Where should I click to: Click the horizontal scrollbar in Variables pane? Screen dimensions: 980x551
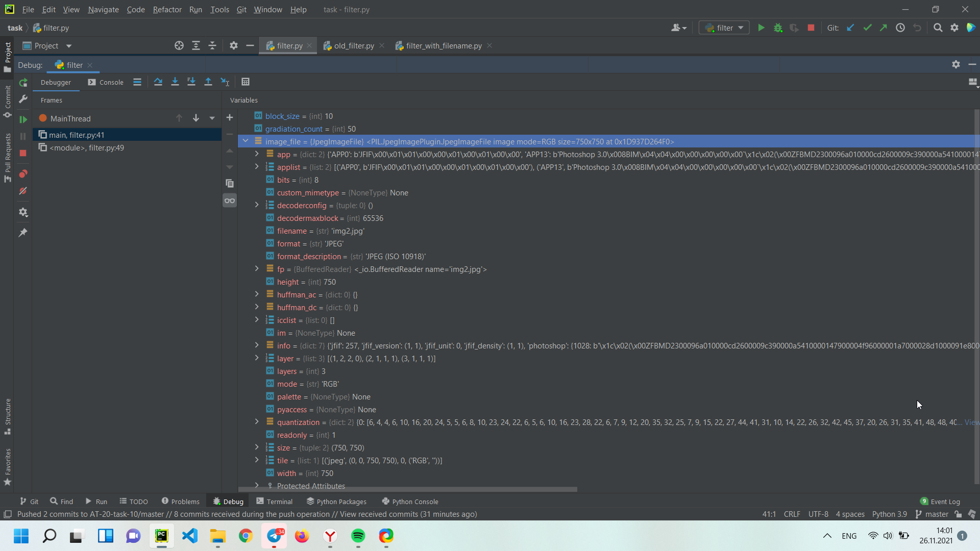coord(408,489)
